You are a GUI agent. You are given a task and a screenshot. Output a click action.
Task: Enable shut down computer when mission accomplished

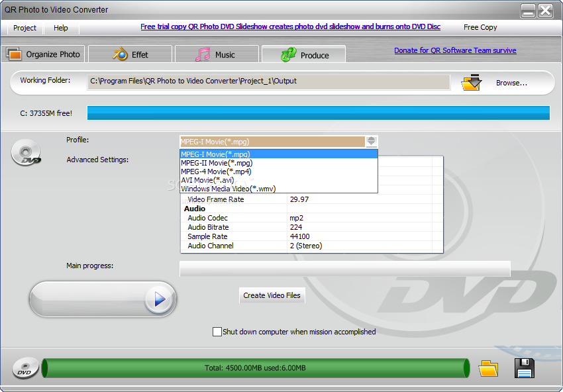[x=217, y=332]
